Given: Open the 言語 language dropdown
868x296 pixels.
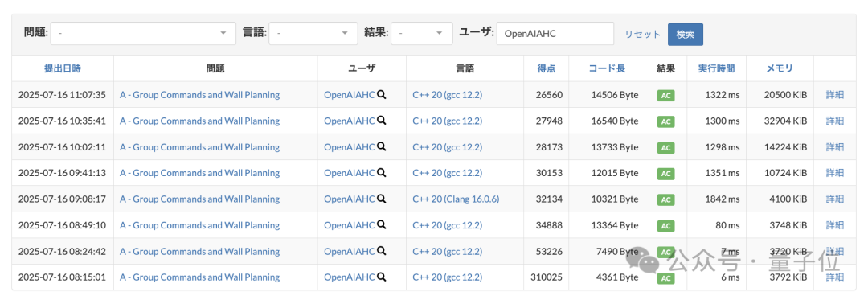Looking at the screenshot, I should tap(313, 33).
